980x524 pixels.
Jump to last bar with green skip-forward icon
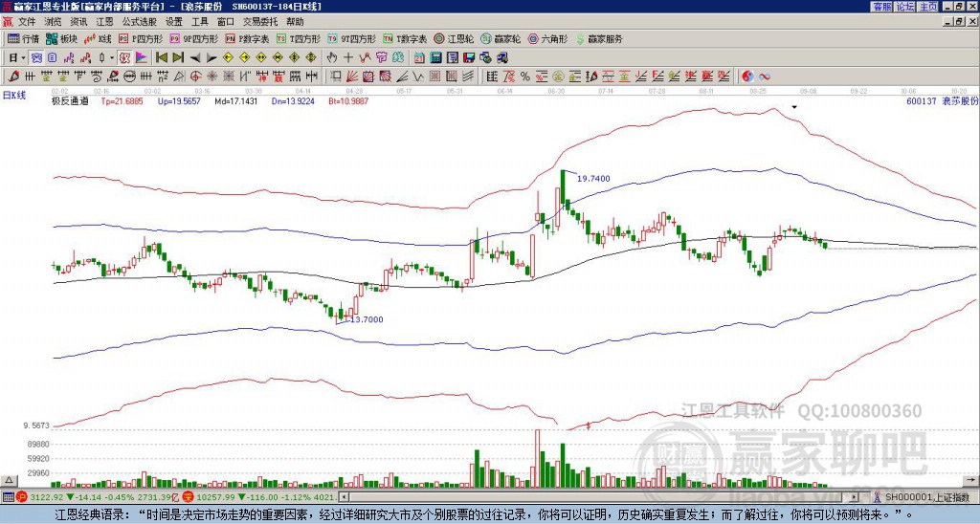[178, 57]
